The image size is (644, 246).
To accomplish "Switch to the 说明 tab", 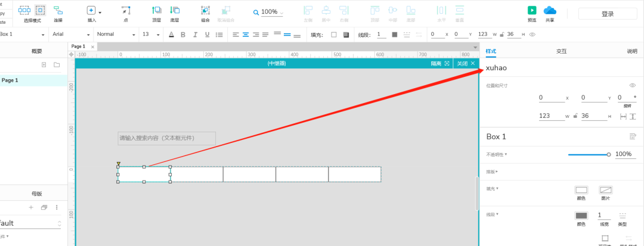I will click(x=632, y=51).
